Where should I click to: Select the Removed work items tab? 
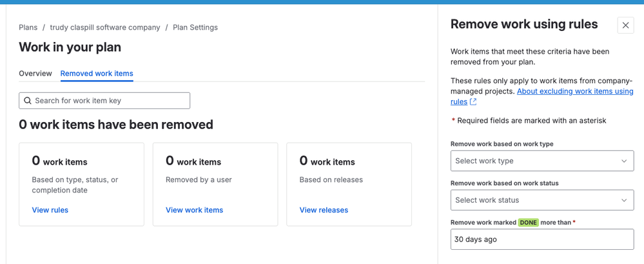[97, 74]
